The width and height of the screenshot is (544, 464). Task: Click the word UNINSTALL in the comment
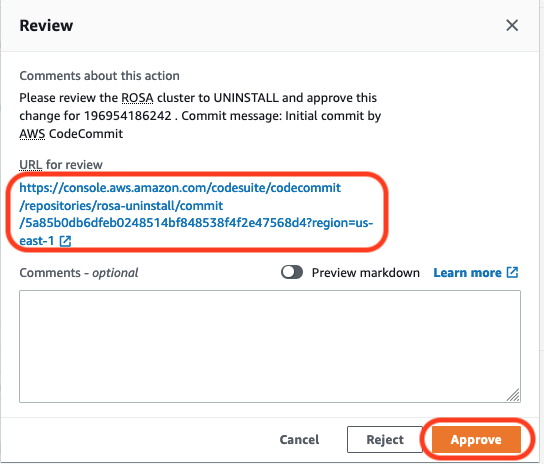pyautogui.click(x=246, y=98)
